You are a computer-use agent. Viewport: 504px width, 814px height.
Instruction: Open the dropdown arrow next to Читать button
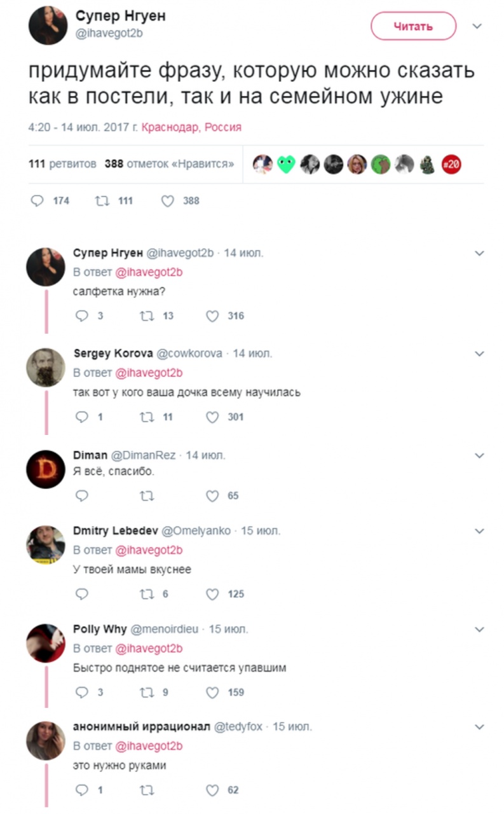pos(477,27)
